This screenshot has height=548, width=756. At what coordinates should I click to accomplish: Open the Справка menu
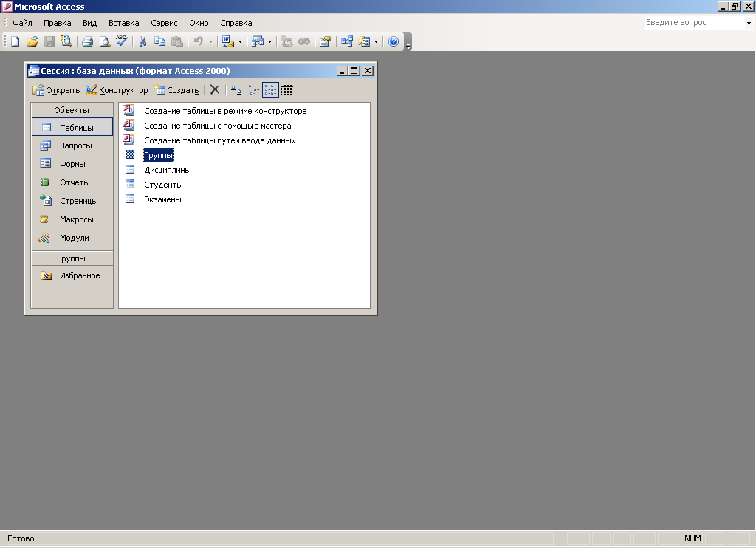236,23
